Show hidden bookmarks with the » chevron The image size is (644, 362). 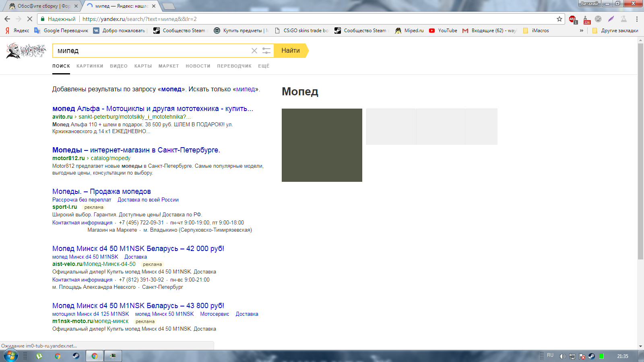582,31
